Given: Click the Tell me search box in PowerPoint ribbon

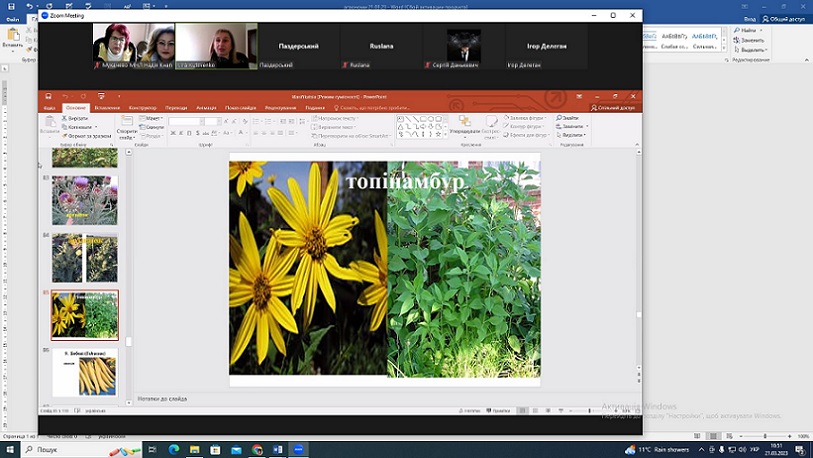Looking at the screenshot, I should pos(372,108).
